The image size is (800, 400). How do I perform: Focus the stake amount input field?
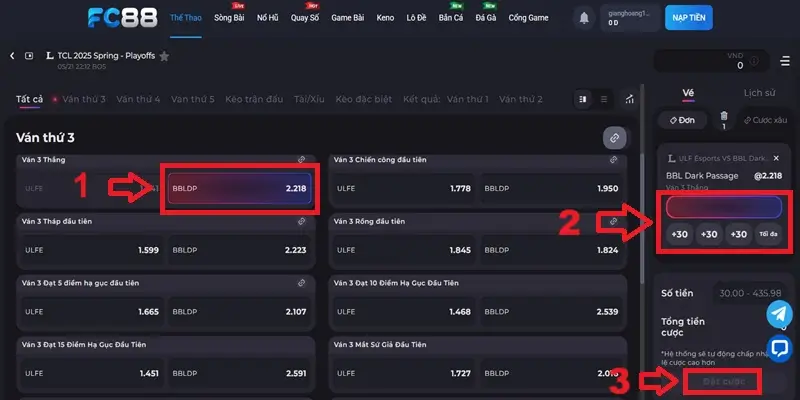[723, 208]
